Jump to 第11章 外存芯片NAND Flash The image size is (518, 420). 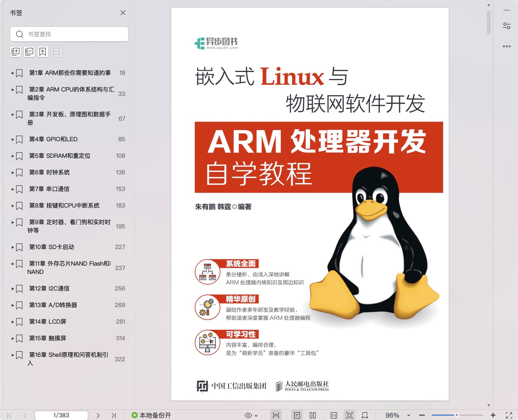[x=69, y=268]
